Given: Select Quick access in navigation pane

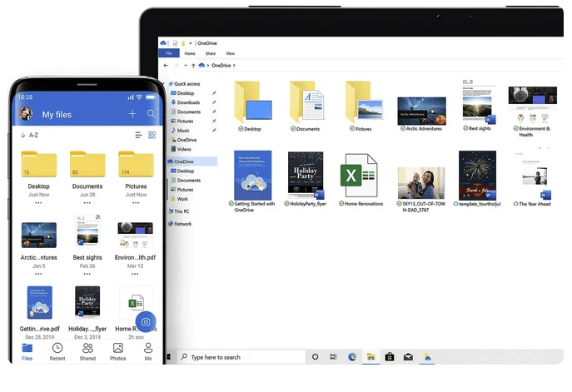Looking at the screenshot, I should [184, 84].
